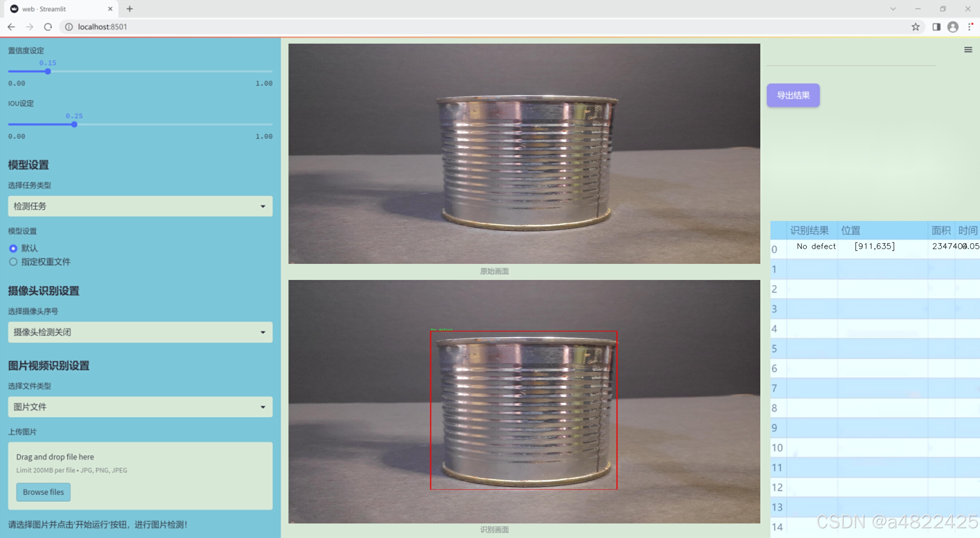Open the browser side panel icon

click(x=936, y=27)
